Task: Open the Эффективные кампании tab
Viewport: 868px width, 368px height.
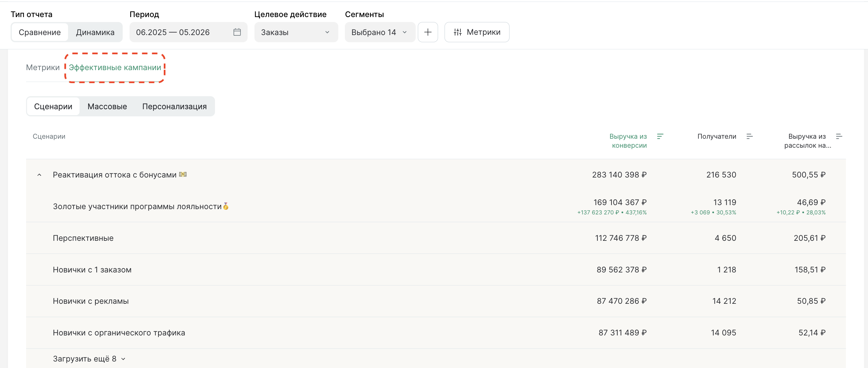Action: tap(115, 67)
